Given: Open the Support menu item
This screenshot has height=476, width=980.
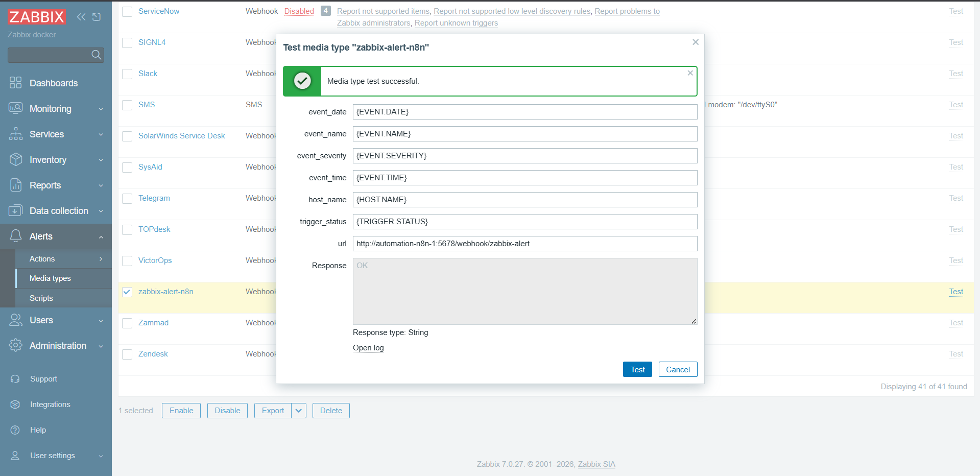Looking at the screenshot, I should [56, 379].
